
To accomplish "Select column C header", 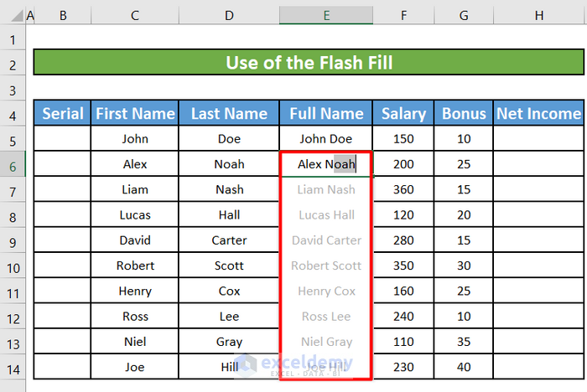I will [134, 16].
